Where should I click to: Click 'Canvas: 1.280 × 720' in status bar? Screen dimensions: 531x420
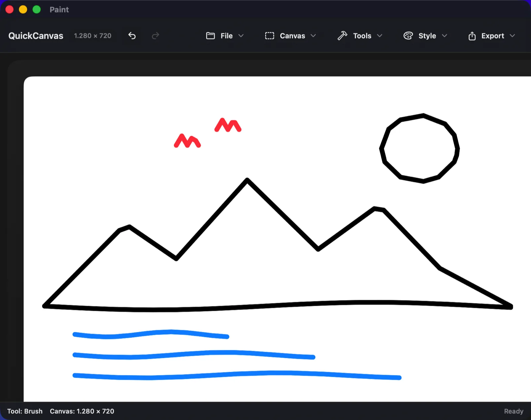pyautogui.click(x=82, y=411)
